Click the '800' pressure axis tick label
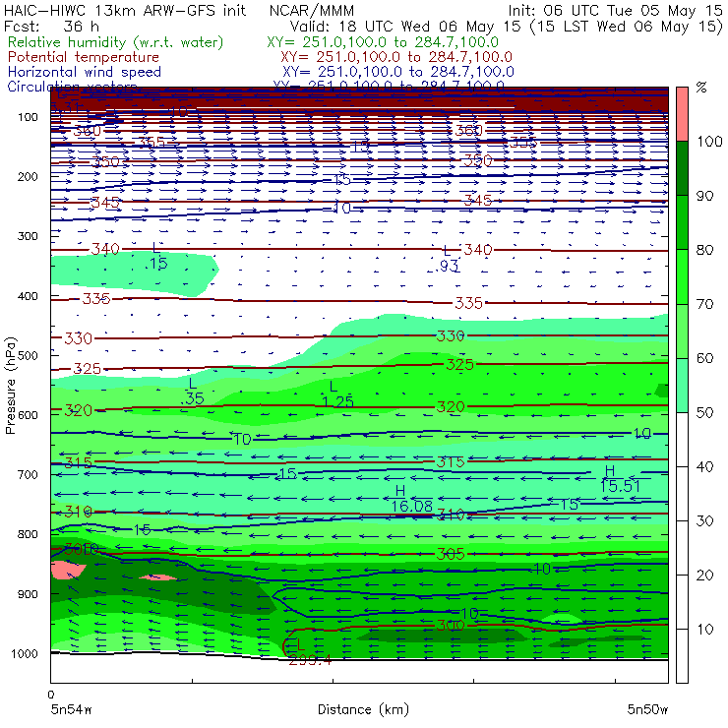The height and width of the screenshot is (728, 728). (28, 534)
